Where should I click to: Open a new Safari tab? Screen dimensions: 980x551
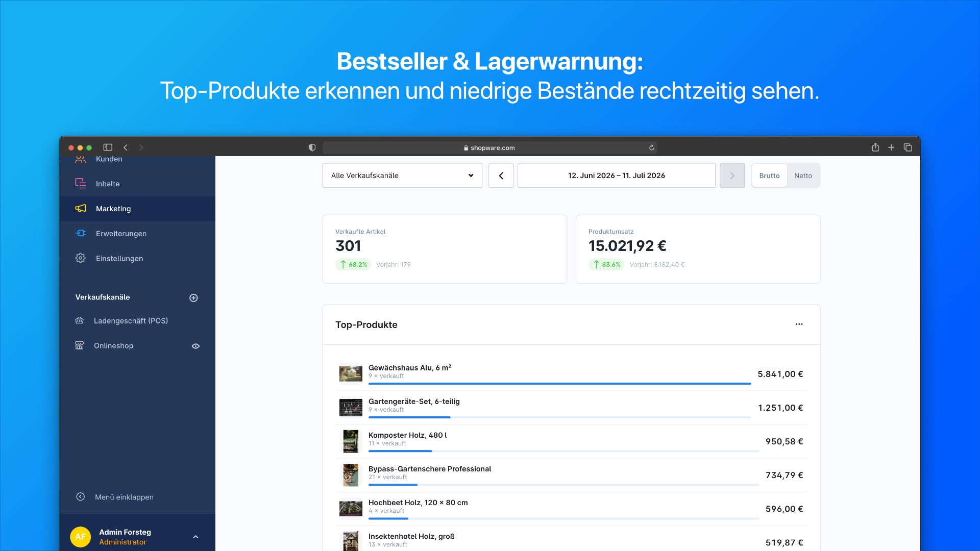891,147
